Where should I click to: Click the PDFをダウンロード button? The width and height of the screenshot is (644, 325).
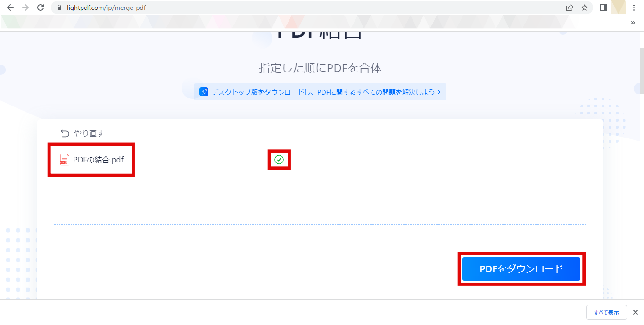click(521, 269)
